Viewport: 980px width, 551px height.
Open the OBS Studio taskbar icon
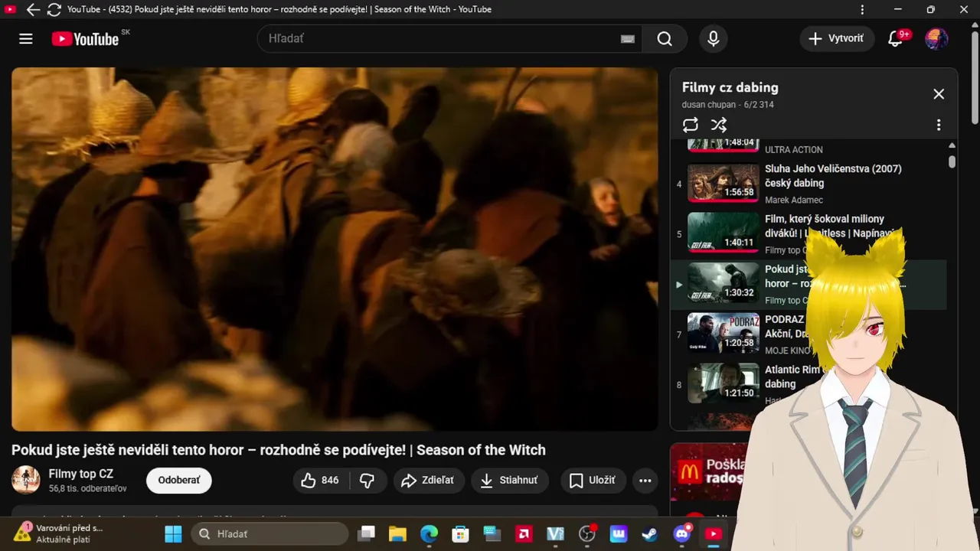click(587, 533)
